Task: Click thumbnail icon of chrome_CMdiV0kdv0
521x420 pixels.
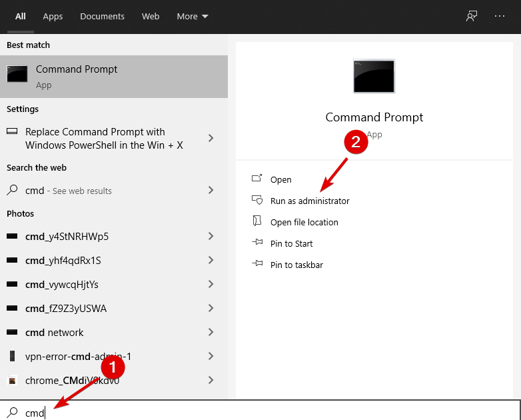Action: coord(12,380)
